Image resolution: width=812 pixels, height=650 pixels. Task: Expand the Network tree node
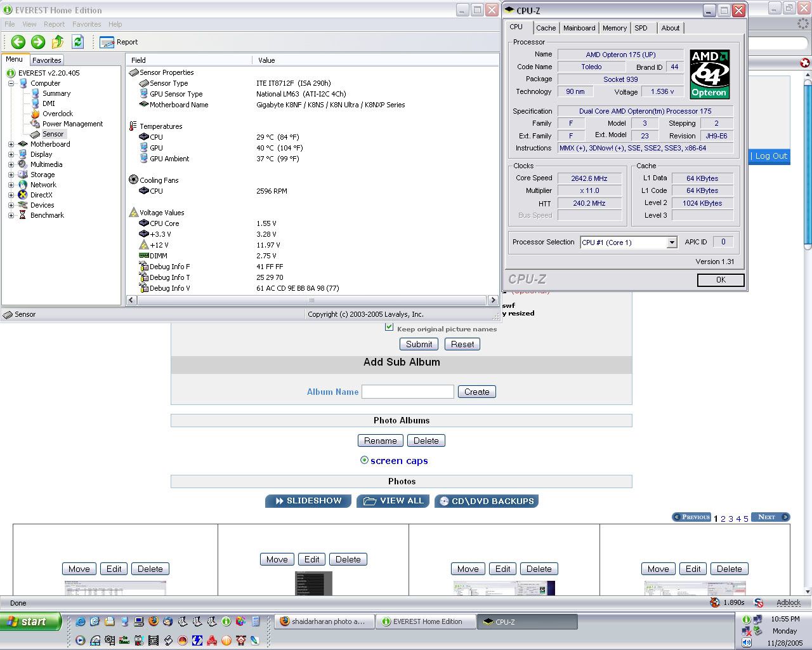click(11, 185)
